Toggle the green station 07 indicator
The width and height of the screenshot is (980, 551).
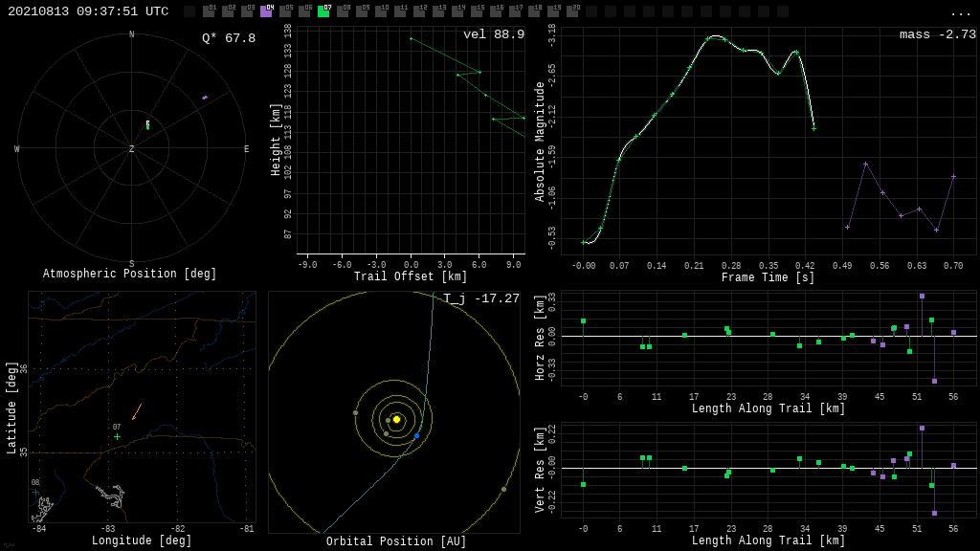(323, 11)
